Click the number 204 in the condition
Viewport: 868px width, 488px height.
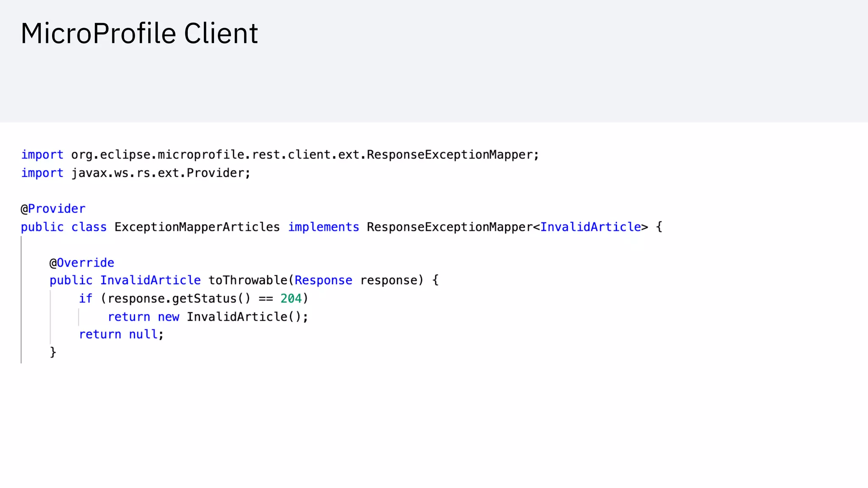(291, 299)
